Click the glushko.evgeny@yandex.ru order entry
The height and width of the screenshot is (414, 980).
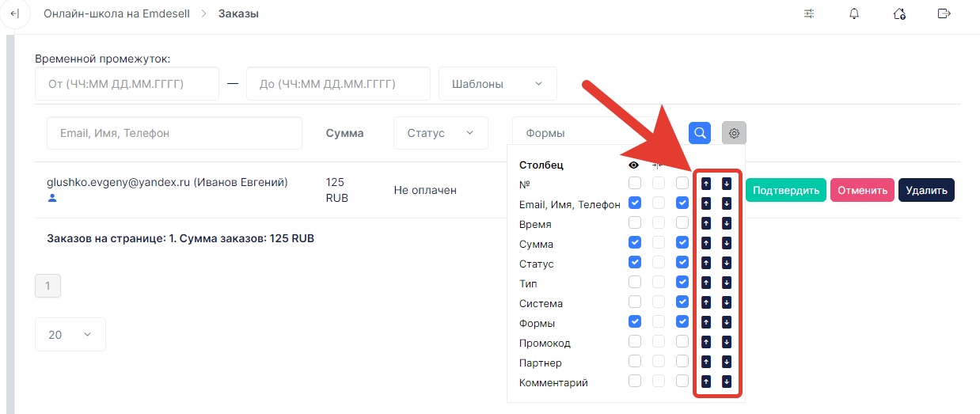click(x=167, y=182)
